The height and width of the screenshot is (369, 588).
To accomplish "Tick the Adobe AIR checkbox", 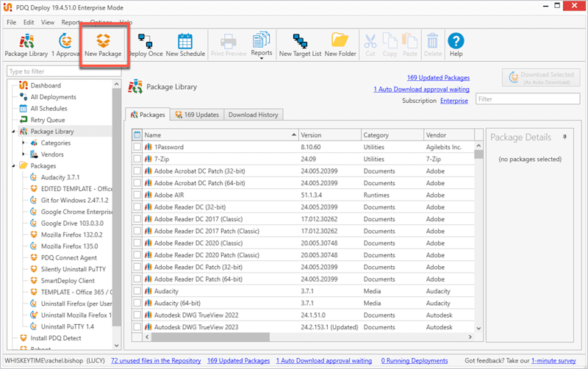I will point(137,195).
